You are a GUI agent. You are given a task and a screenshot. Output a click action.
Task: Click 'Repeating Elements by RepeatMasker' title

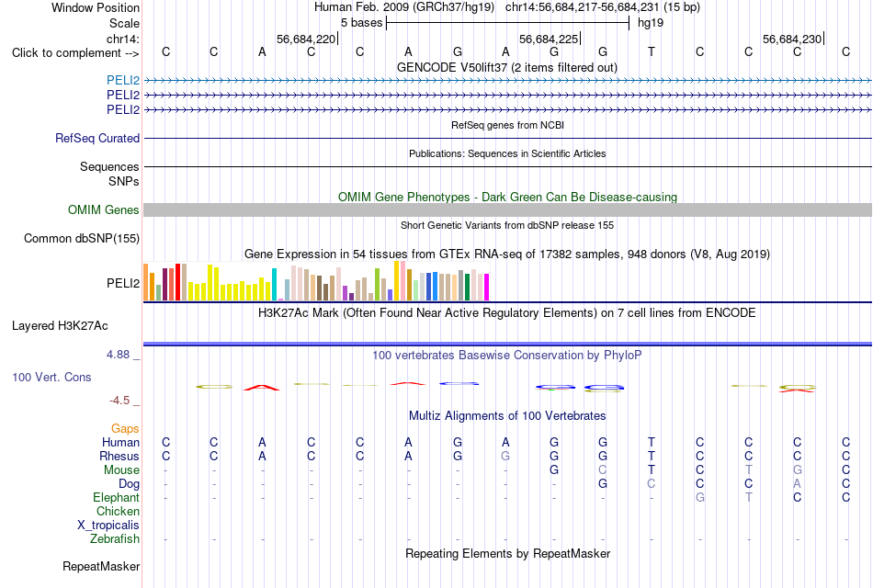point(508,553)
